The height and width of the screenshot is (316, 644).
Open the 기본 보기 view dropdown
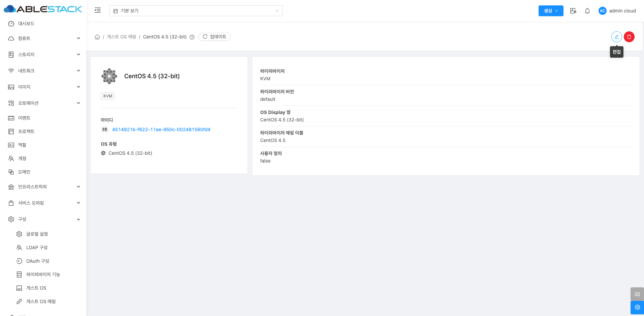196,11
